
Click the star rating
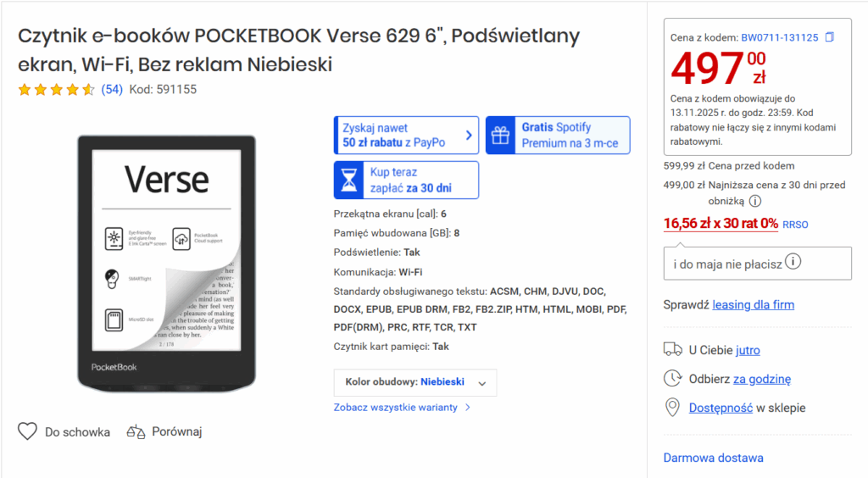coord(56,89)
